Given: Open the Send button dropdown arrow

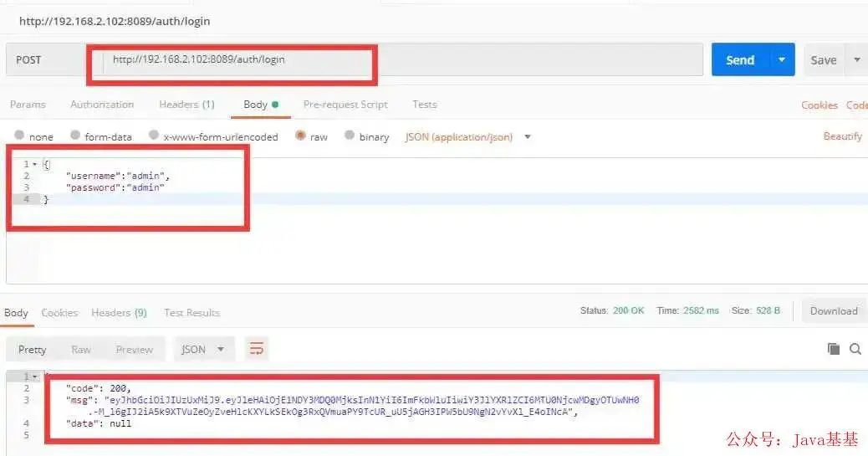Looking at the screenshot, I should 782,60.
